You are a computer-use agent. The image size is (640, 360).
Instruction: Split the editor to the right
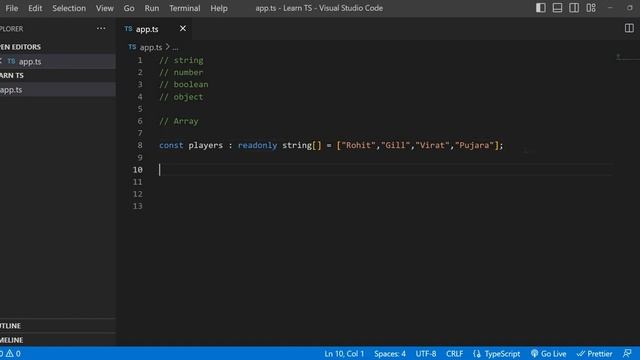coord(629,28)
